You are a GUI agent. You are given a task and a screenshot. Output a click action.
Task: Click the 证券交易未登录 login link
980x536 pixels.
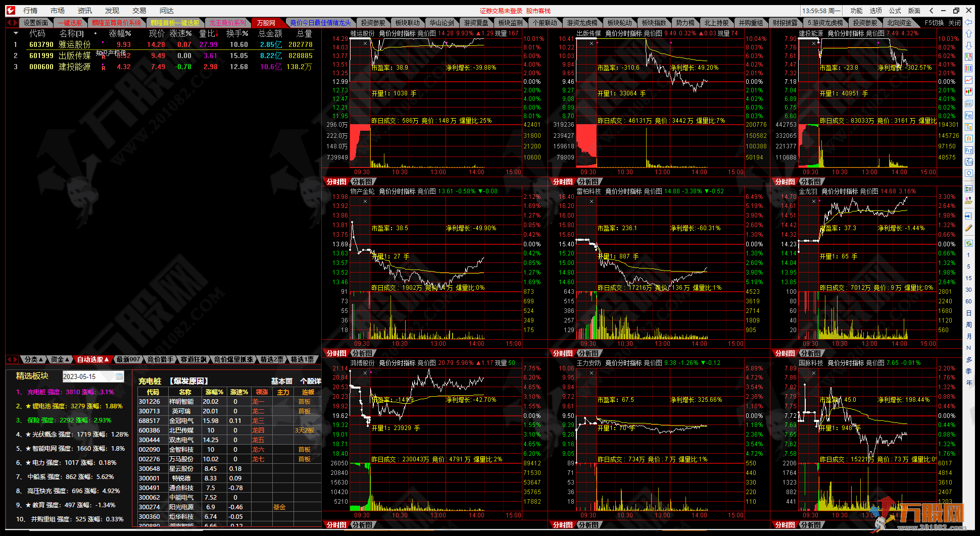pyautogui.click(x=501, y=11)
